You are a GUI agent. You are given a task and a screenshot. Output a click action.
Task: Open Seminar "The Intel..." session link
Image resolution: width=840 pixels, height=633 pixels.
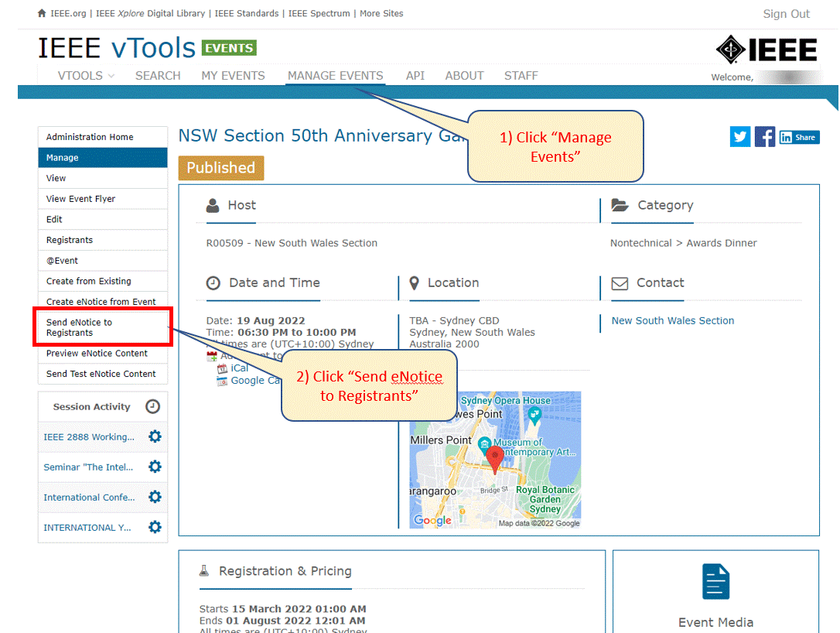coord(88,467)
